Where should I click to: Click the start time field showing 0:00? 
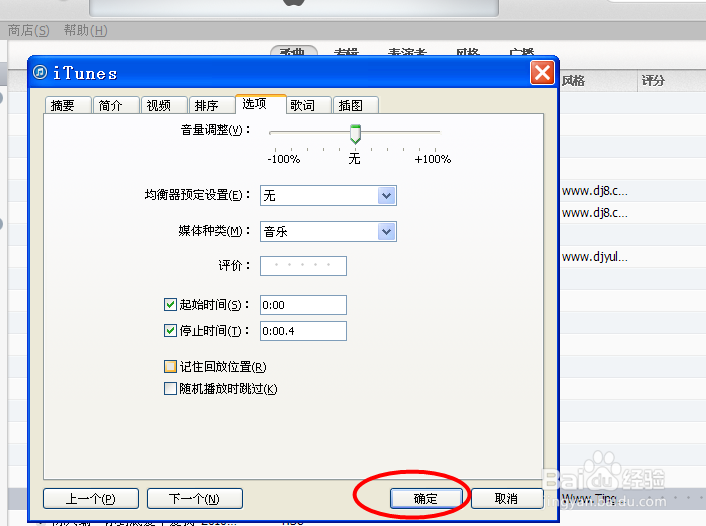pos(303,305)
